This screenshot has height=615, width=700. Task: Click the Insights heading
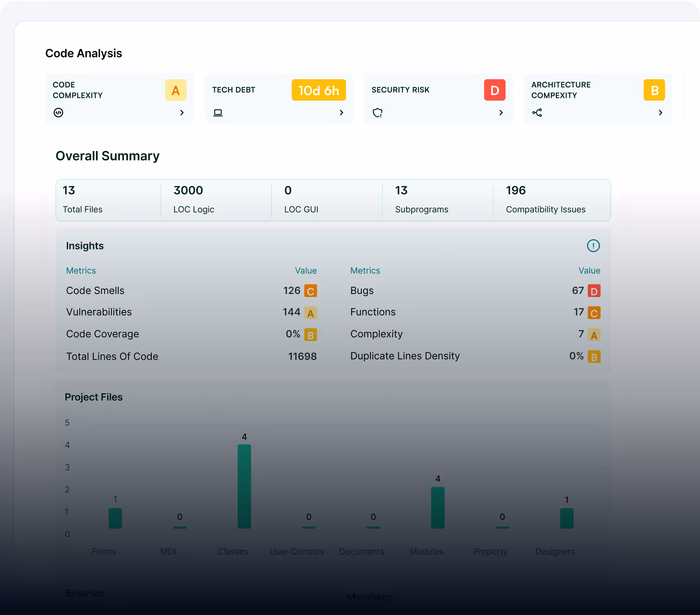point(85,246)
